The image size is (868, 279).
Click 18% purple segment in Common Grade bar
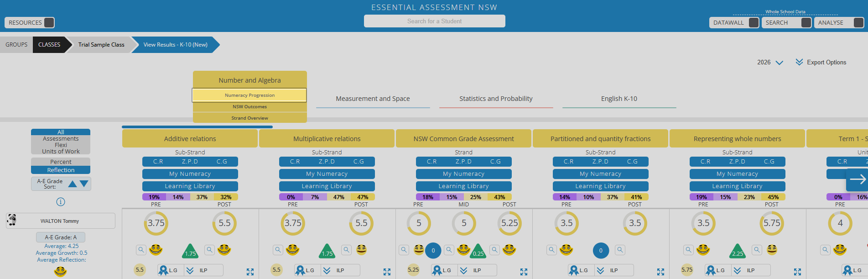tap(428, 197)
